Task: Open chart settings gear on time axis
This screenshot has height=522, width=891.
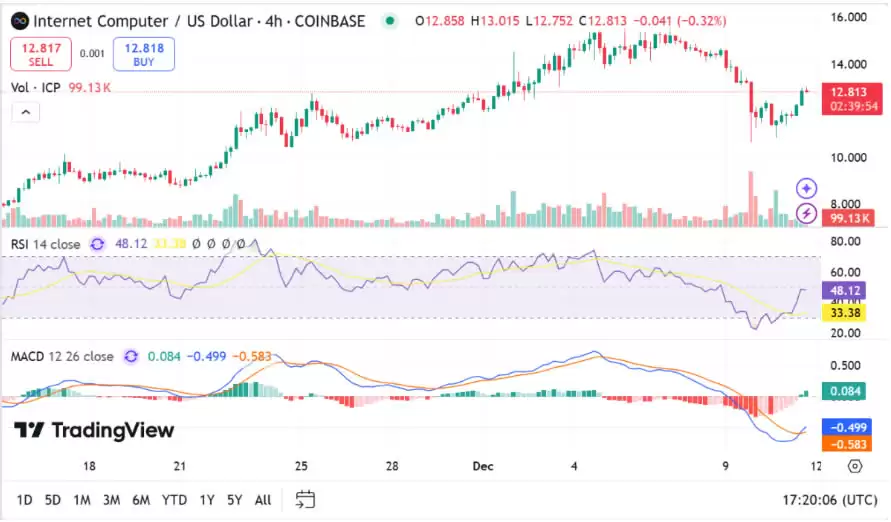Action: (x=854, y=466)
